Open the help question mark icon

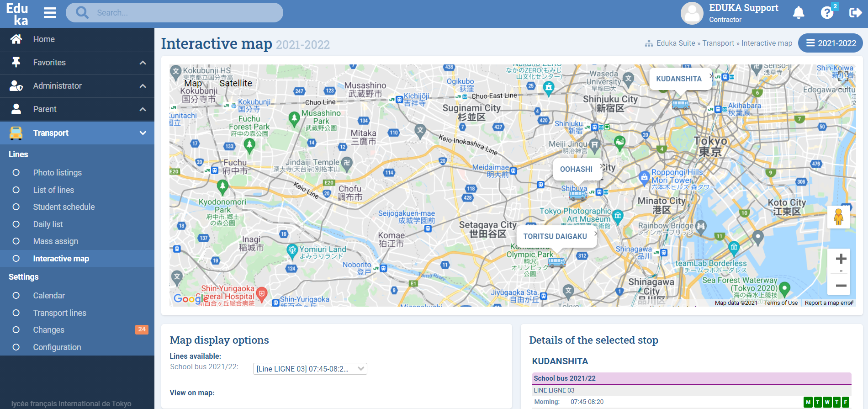pyautogui.click(x=827, y=13)
